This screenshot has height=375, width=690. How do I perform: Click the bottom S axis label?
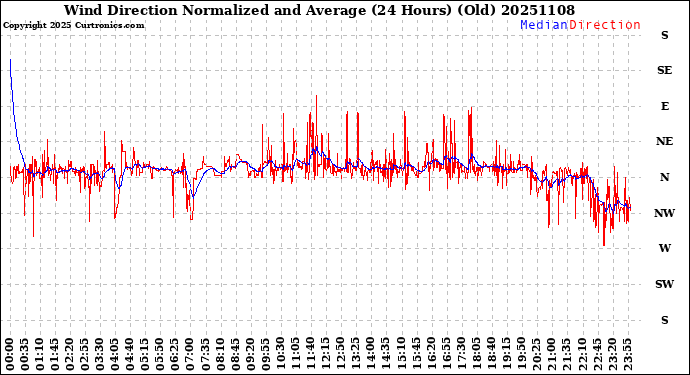665,320
